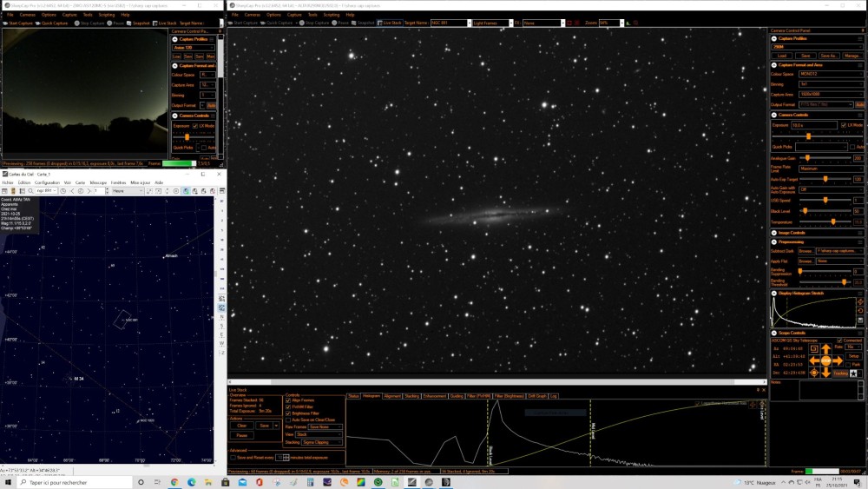Image resolution: width=868 pixels, height=489 pixels.
Task: Open Capture Profiles dropdown showing 290M
Action: click(817, 47)
